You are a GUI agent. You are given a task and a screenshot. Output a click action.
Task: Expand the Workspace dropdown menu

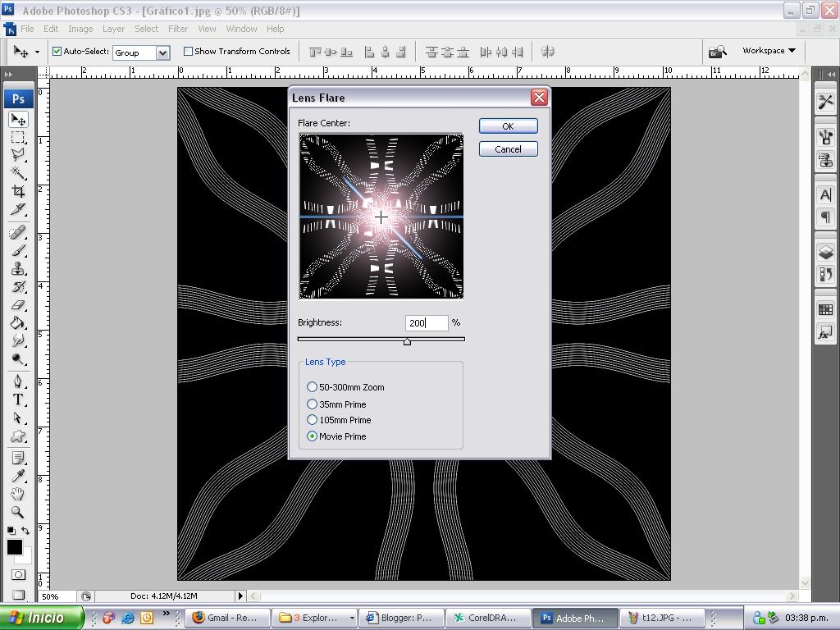[x=769, y=50]
